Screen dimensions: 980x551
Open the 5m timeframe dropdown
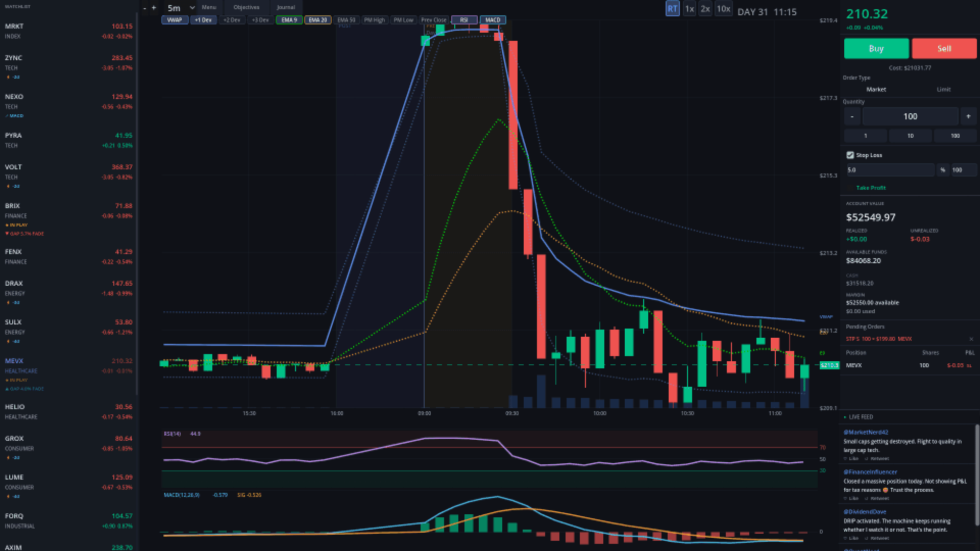(x=181, y=8)
